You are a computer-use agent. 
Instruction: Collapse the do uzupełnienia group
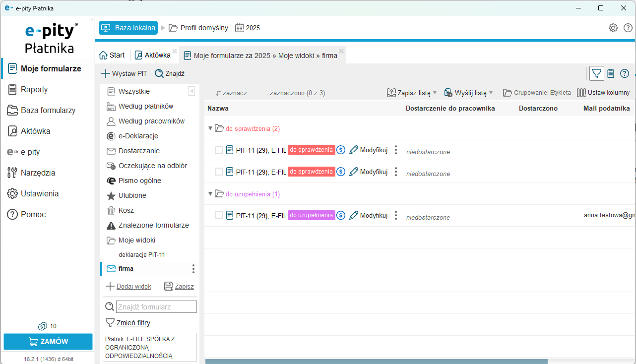coord(210,194)
